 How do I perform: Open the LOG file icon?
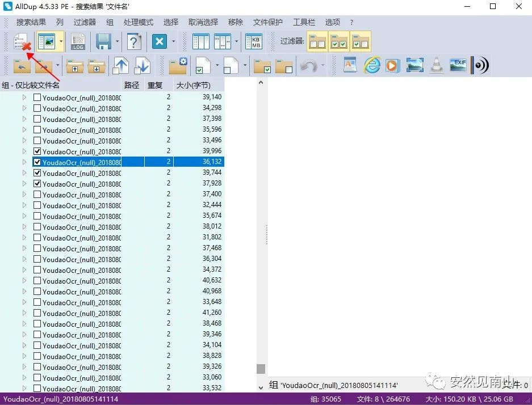pos(78,42)
